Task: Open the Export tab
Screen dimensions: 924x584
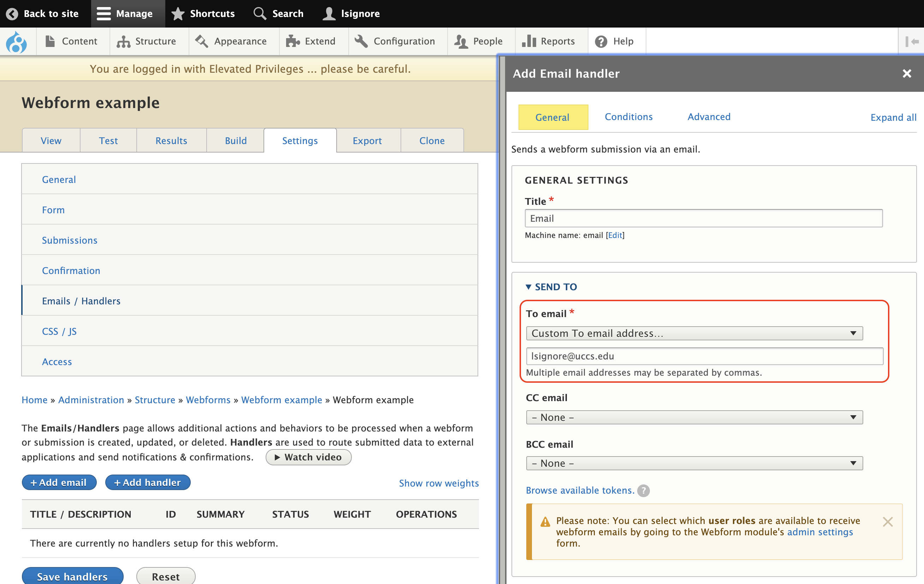Action: 367,141
